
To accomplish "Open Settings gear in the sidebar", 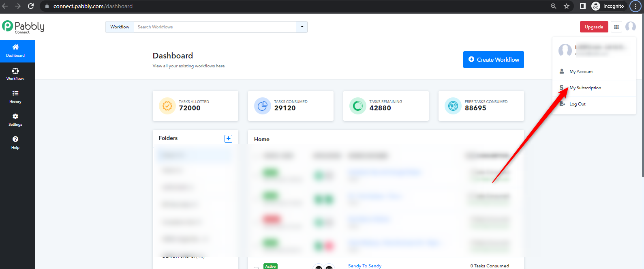I will click(x=15, y=120).
